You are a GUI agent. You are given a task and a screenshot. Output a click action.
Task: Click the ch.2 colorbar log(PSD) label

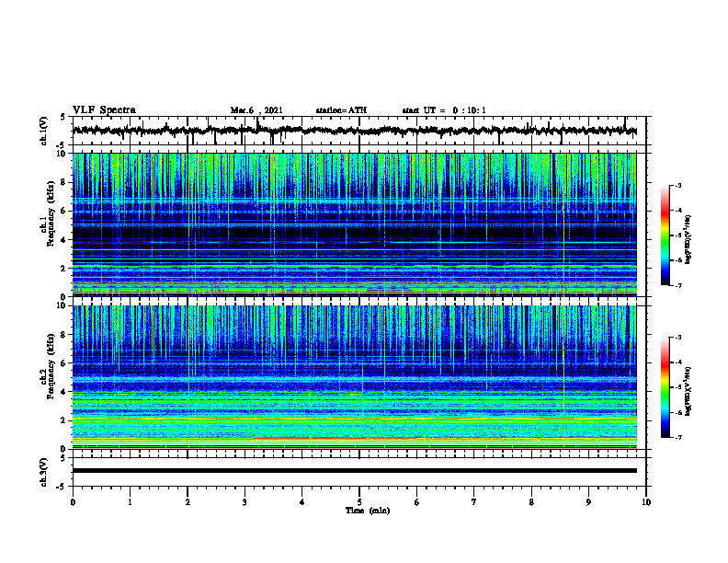[x=688, y=391]
